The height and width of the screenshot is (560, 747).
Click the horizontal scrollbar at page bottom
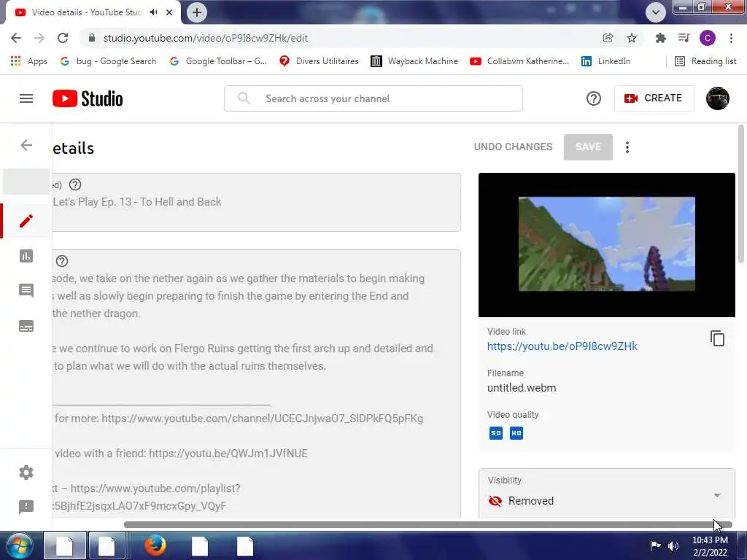tap(427, 525)
